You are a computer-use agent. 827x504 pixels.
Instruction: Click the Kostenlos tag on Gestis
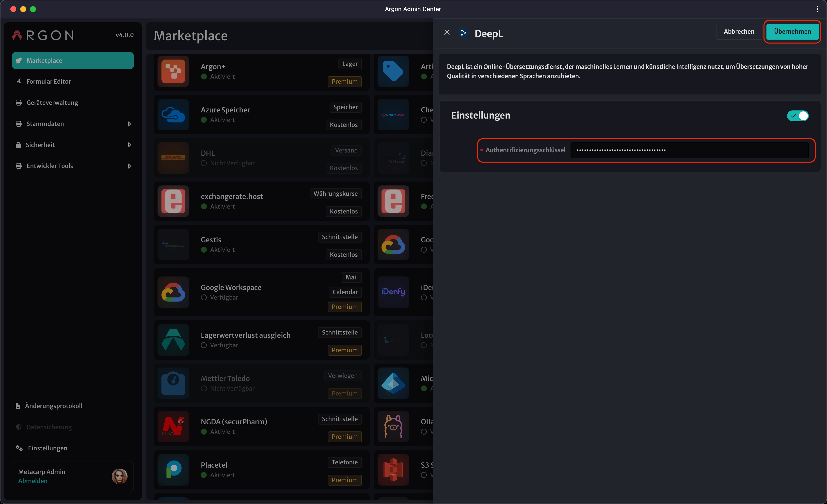pyautogui.click(x=343, y=255)
